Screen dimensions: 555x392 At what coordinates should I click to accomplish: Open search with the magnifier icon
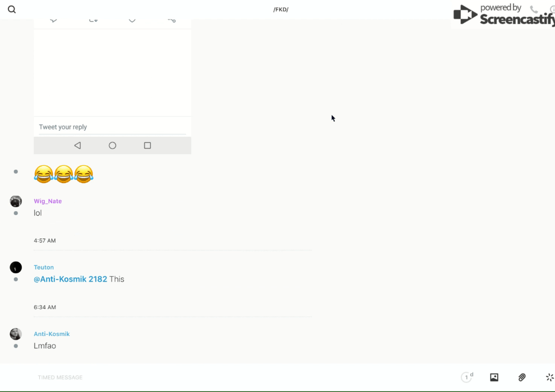12,10
